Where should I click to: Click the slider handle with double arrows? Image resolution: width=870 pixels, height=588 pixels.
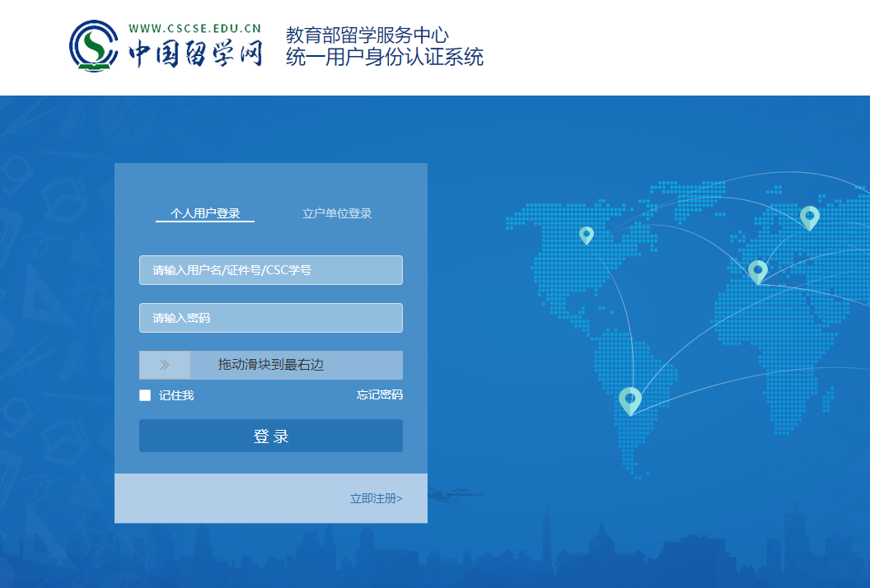pyautogui.click(x=165, y=365)
